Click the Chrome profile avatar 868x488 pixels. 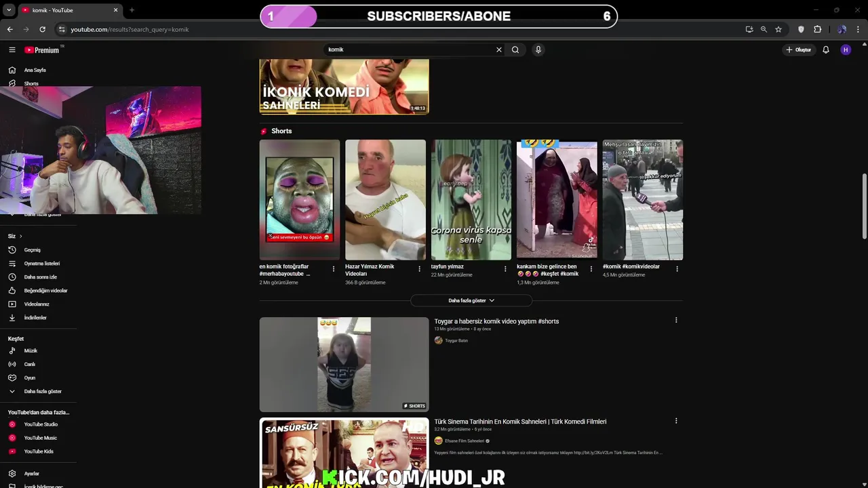tap(842, 29)
